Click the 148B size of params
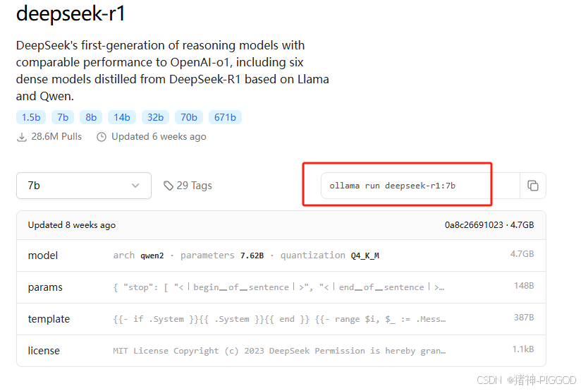This screenshot has width=588, height=391. 524,286
